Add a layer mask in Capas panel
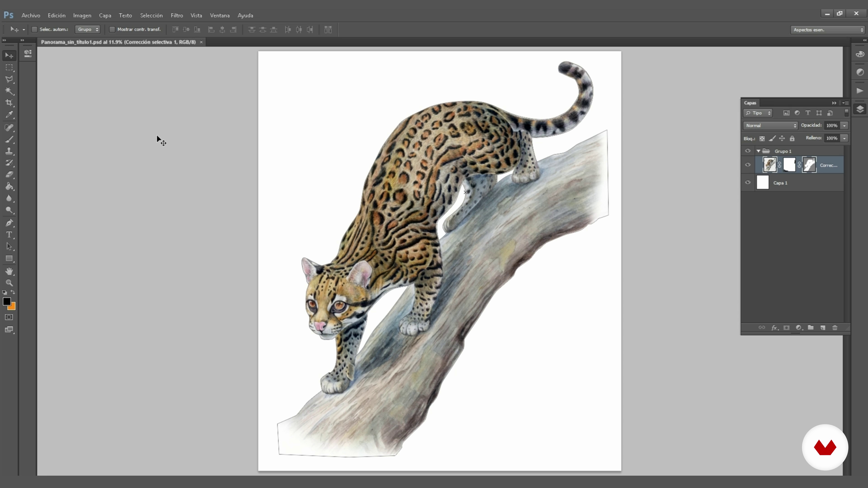The image size is (868, 488). [x=786, y=328]
